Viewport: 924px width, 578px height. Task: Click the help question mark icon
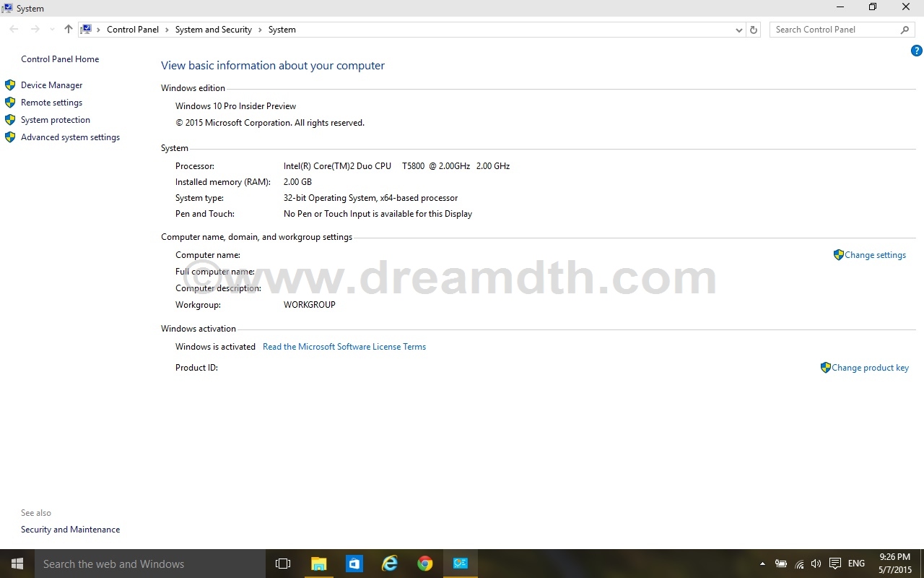coord(916,51)
